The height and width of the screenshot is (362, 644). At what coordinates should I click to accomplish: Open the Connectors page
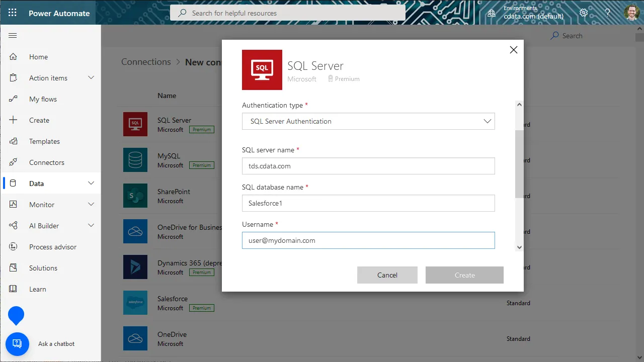[x=47, y=162]
